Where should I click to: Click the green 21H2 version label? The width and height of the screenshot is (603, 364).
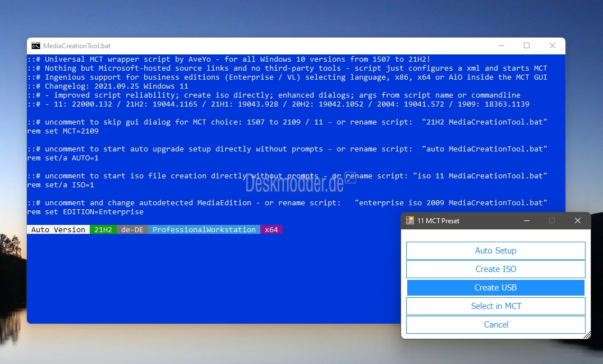[103, 229]
